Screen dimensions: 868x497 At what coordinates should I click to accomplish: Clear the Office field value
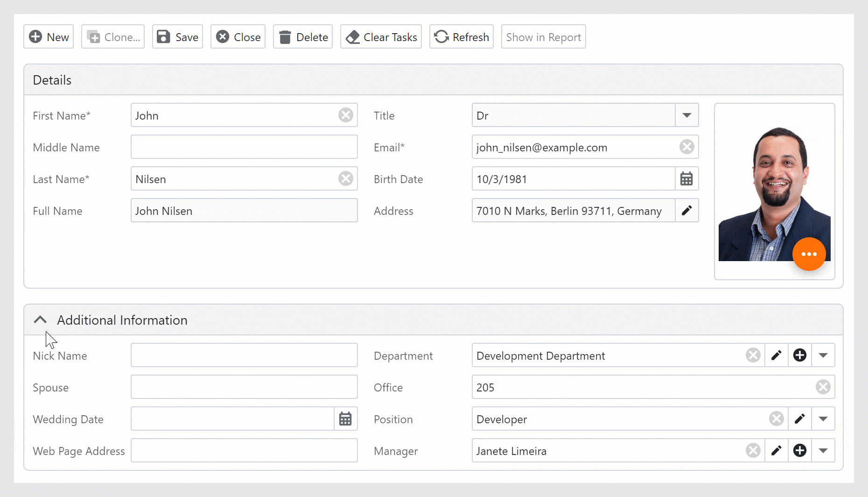823,387
